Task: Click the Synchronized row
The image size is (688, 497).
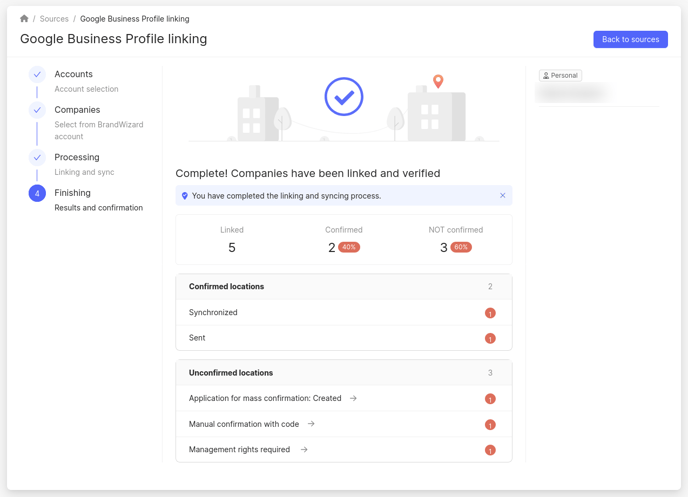Action: click(x=344, y=312)
